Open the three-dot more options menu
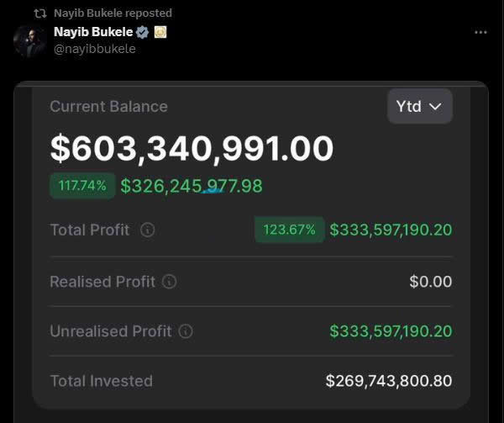The height and width of the screenshot is (423, 504). [480, 32]
